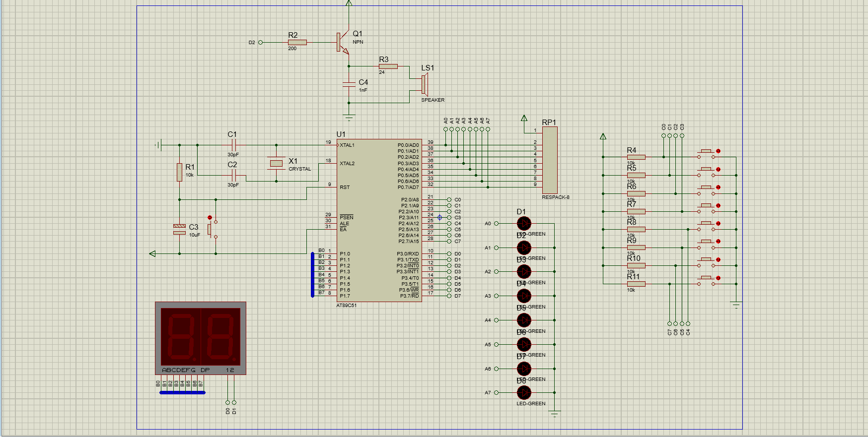Toggle red latch dot of R4 row button
The image size is (868, 437).
click(718, 151)
